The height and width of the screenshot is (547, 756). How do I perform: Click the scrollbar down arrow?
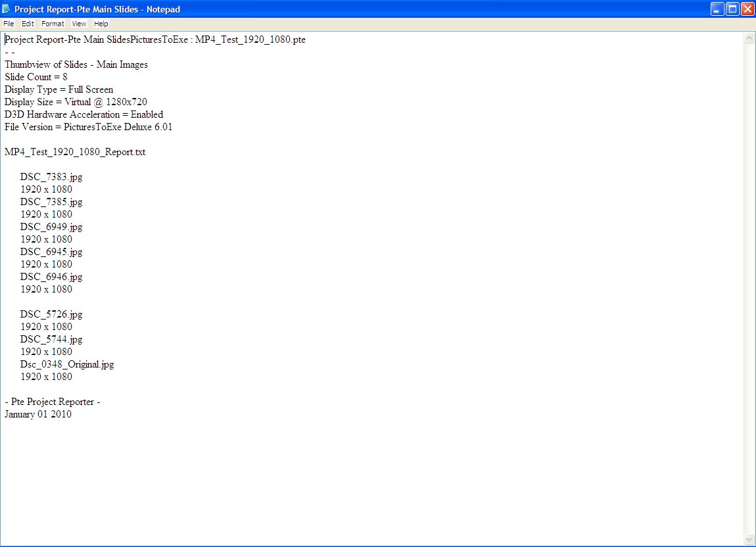coord(749,539)
